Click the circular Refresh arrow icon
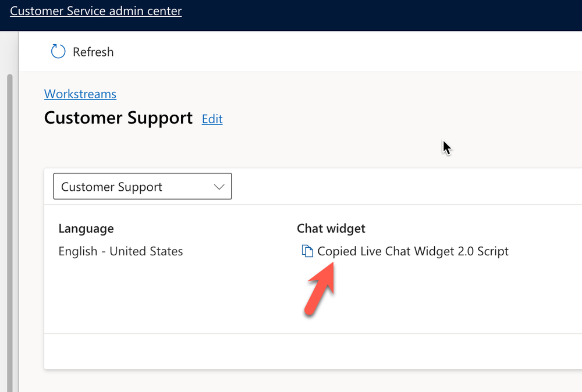Screen dimensions: 582x392 (x=58, y=52)
